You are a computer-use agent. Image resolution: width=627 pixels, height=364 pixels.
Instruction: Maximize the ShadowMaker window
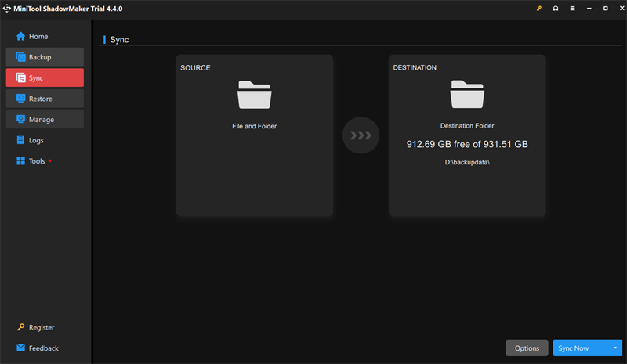point(605,9)
